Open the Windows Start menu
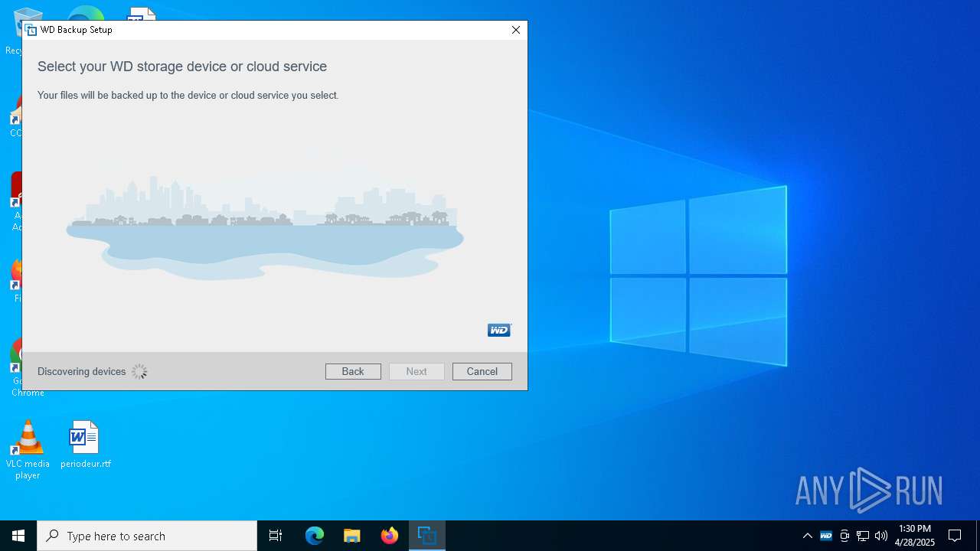Viewport: 980px width, 551px height. [x=18, y=536]
